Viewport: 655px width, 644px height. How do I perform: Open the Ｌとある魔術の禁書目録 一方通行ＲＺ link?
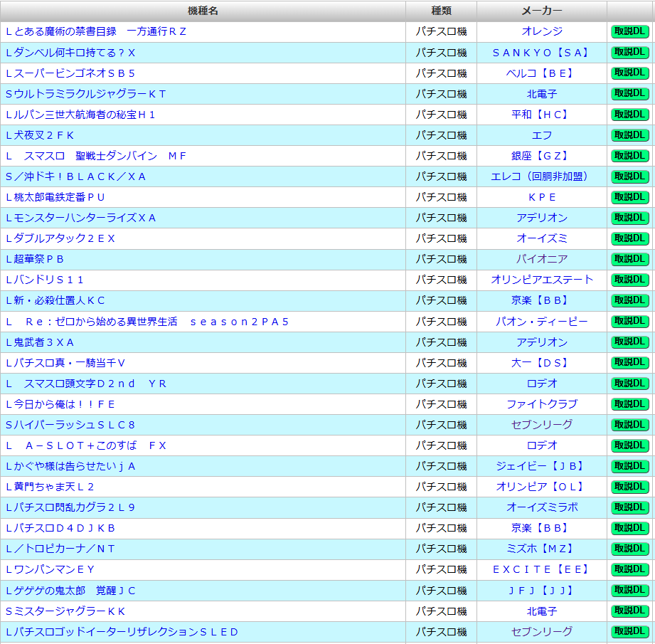pyautogui.click(x=96, y=32)
